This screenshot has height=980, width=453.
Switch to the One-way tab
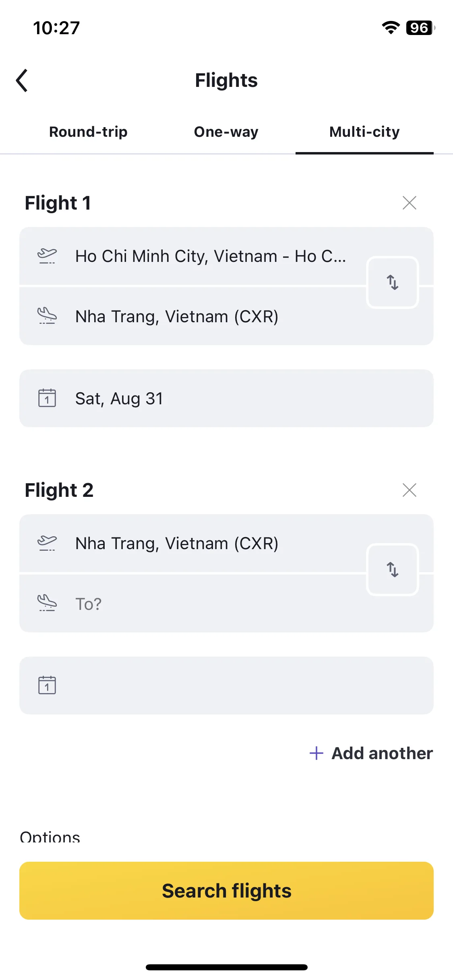pyautogui.click(x=226, y=132)
